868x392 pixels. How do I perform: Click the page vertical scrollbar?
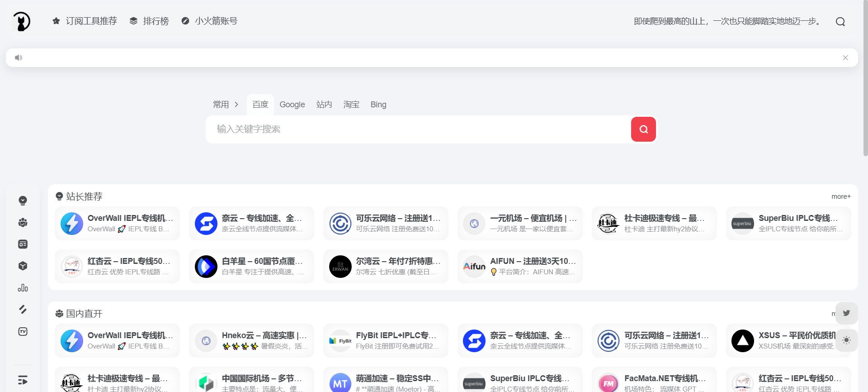click(x=865, y=91)
